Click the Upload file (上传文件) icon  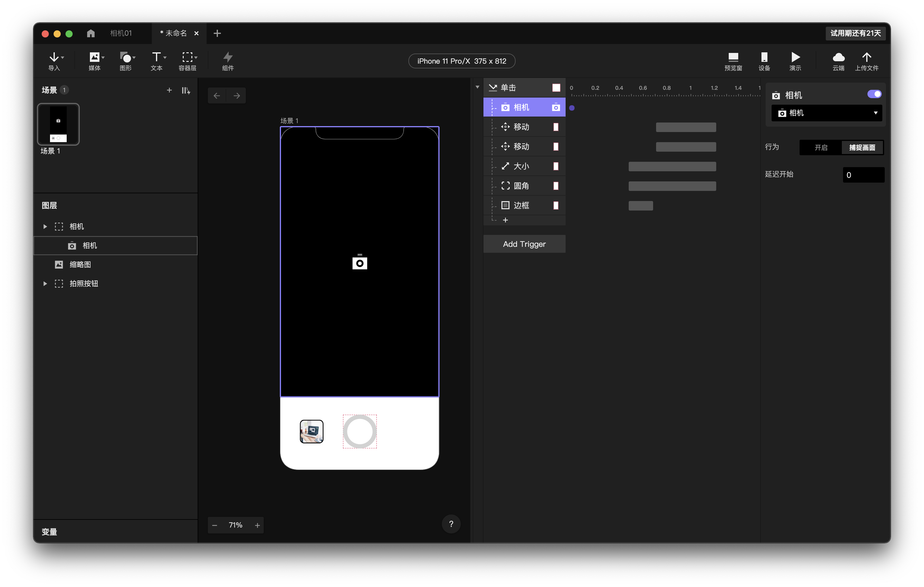pos(867,61)
